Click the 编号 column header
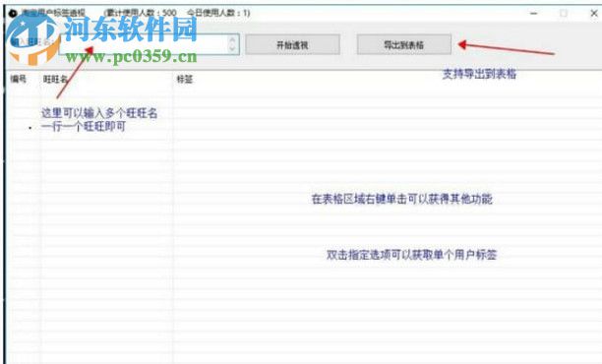Viewport: 602px width, 364px height. click(18, 79)
